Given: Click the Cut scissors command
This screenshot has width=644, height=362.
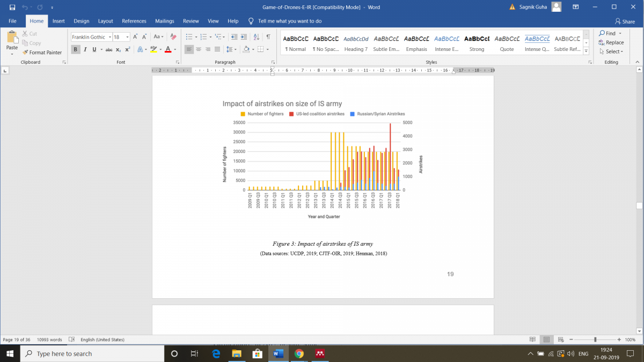Looking at the screenshot, I should click(30, 34).
